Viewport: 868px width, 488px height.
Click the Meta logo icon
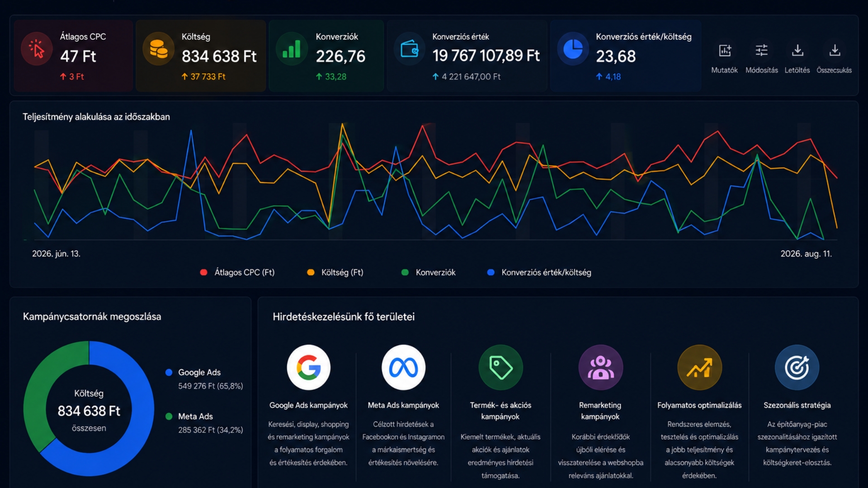(x=403, y=367)
